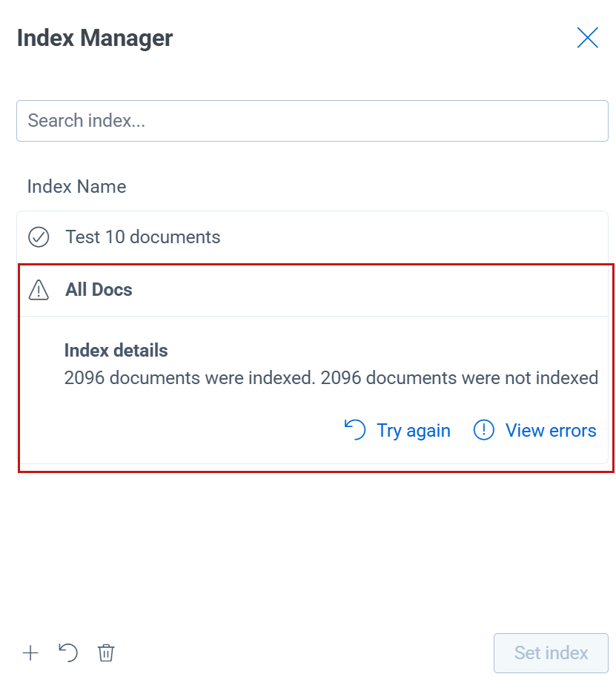This screenshot has width=616, height=694.
Task: Click the documents indexed status message
Action: point(330,377)
